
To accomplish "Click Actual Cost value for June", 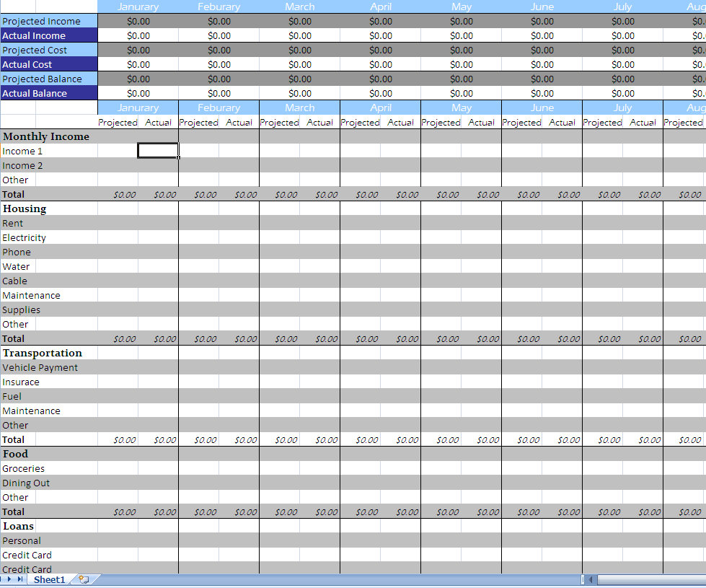I will click(542, 64).
